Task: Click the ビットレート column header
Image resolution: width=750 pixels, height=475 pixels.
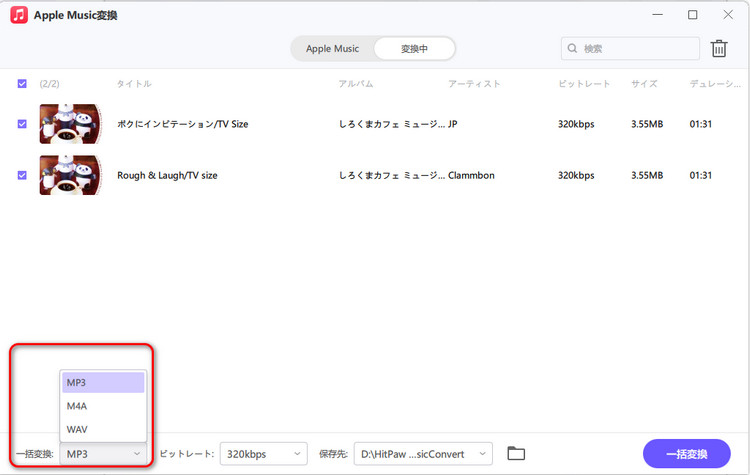Action: pos(584,84)
